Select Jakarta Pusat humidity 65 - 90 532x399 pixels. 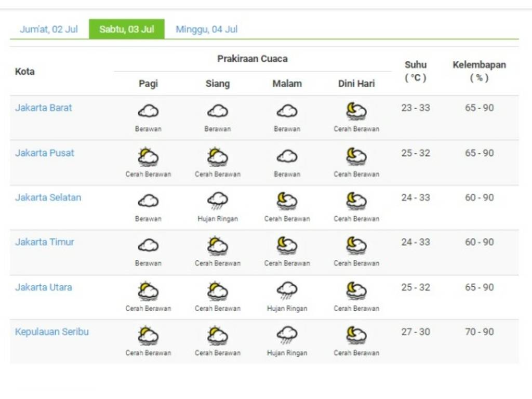pyautogui.click(x=480, y=153)
